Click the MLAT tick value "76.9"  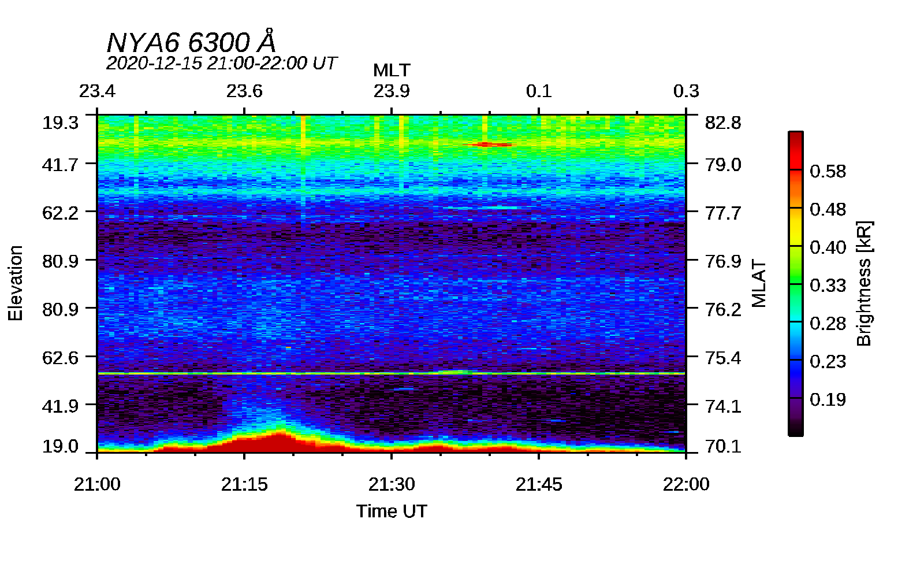click(x=723, y=261)
